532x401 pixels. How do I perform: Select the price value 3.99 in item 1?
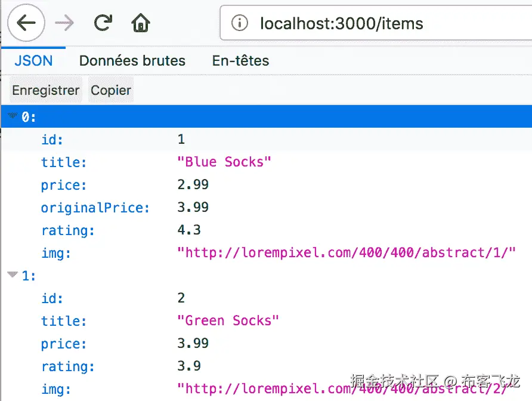pos(193,344)
